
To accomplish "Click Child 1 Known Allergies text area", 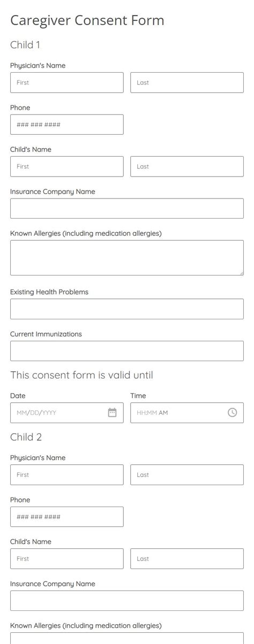I will (x=127, y=258).
